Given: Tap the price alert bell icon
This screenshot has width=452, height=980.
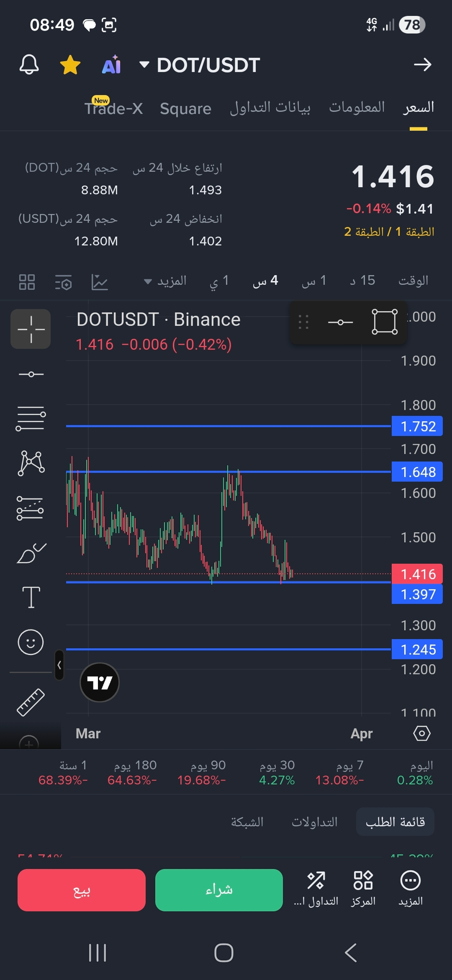Looking at the screenshot, I should 29,64.
